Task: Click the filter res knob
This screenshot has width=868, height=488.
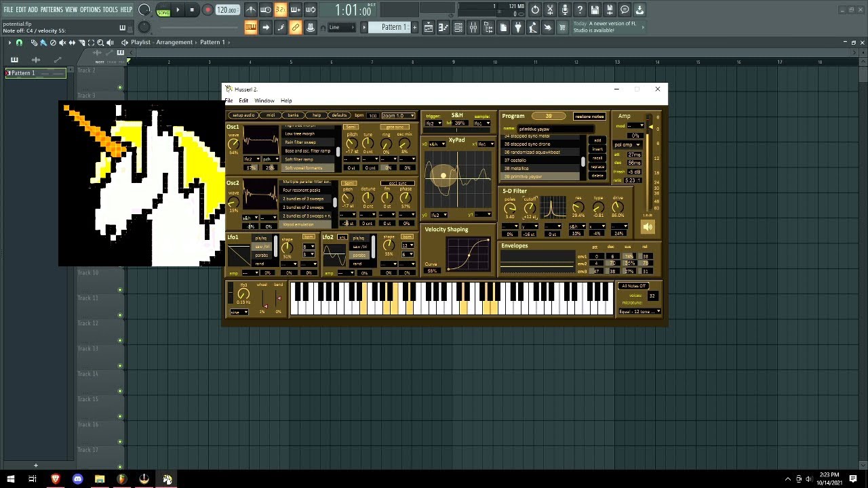Action: tap(578, 208)
